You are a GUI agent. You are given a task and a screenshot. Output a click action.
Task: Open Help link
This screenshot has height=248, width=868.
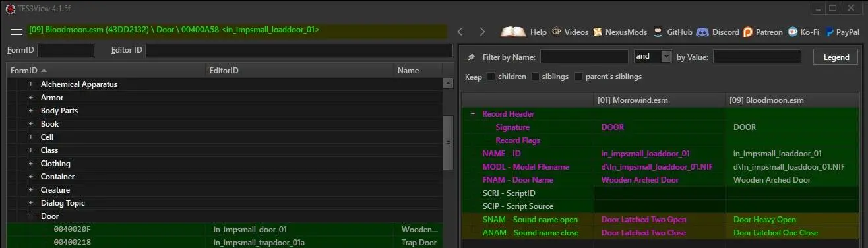[538, 32]
